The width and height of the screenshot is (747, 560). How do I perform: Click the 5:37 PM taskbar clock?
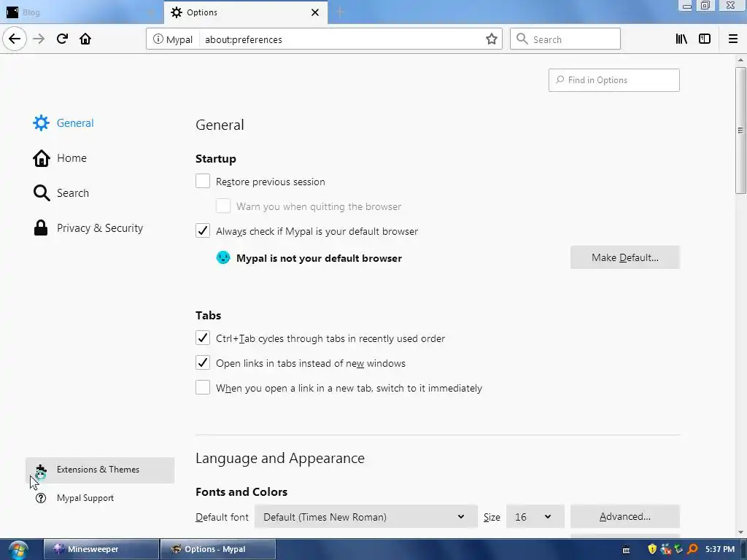coord(720,550)
